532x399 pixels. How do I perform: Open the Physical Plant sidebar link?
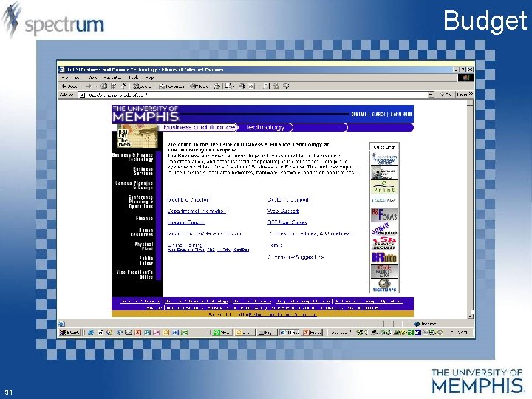[144, 246]
